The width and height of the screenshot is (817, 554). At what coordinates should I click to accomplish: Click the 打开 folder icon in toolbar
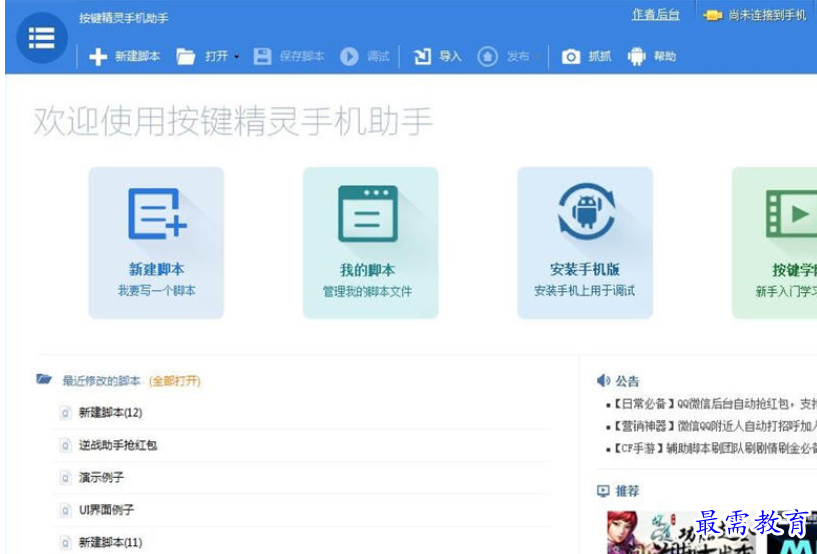185,56
